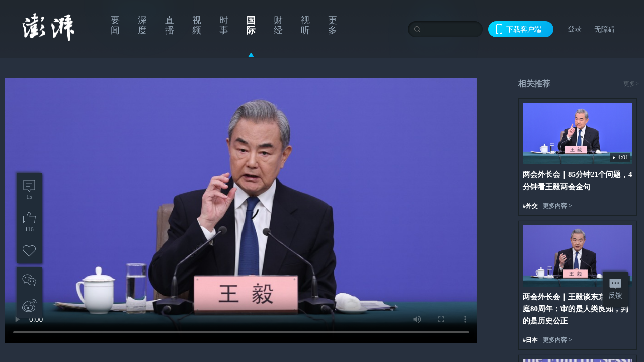The height and width of the screenshot is (362, 644).
Task: Switch to the 要闻 navigation tab
Action: coord(115,25)
